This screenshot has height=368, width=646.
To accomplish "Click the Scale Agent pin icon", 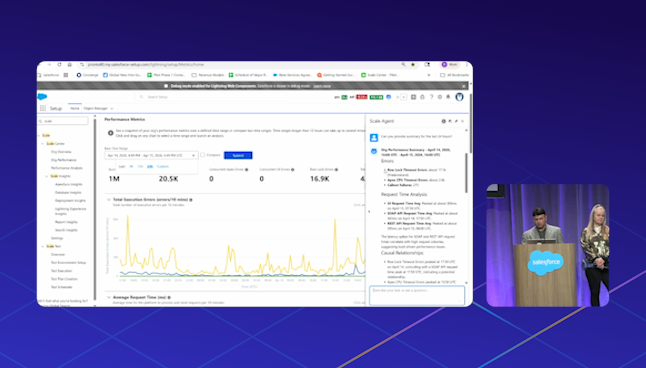I will pyautogui.click(x=456, y=121).
